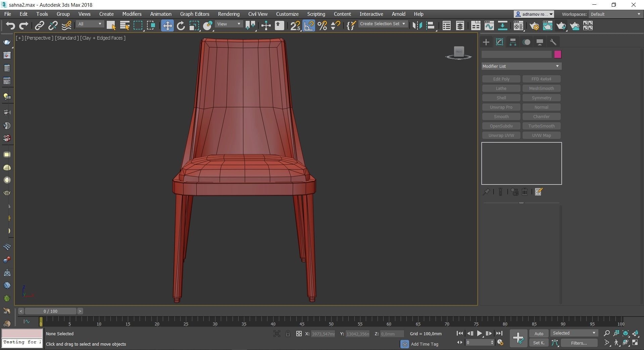Screen dimensions: 644x350
Task: Click the TurboSmooth modifier button
Action: click(x=541, y=126)
